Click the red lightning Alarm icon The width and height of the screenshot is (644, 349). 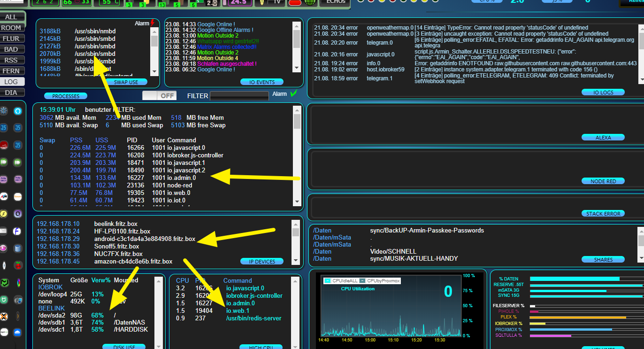[x=152, y=23]
